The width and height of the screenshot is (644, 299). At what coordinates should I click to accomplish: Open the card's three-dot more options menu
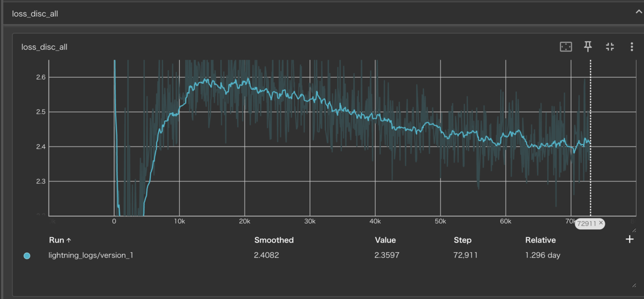[x=632, y=47]
